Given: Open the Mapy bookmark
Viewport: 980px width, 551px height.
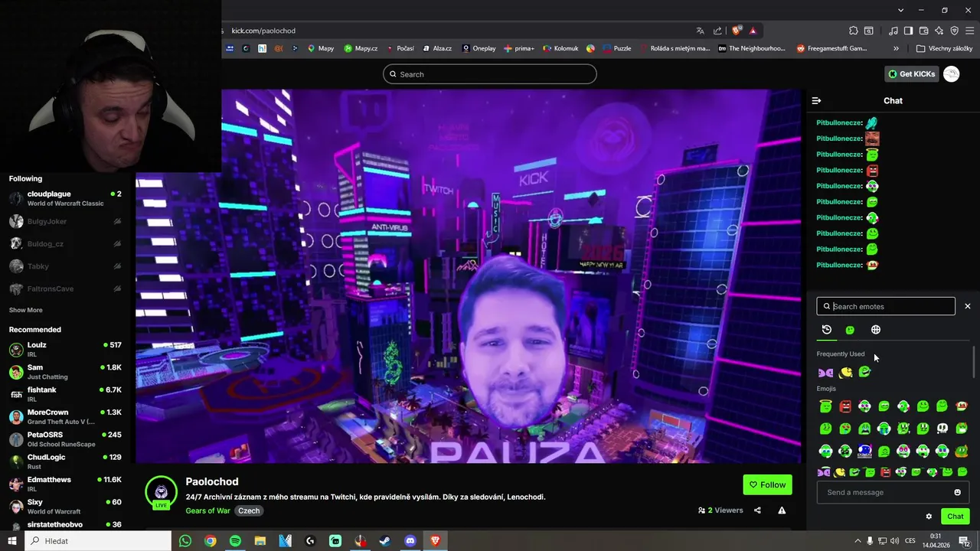Looking at the screenshot, I should point(321,48).
